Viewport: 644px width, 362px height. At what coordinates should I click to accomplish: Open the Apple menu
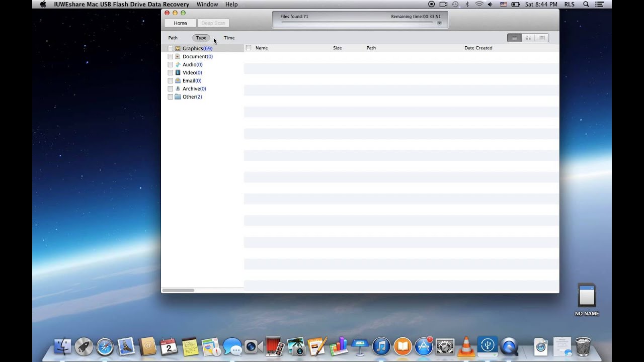point(43,4)
